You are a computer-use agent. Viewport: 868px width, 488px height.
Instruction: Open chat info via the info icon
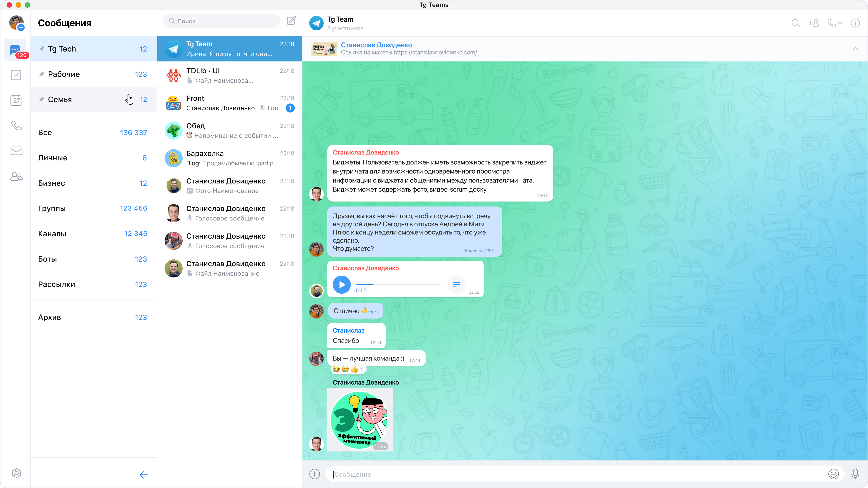pyautogui.click(x=856, y=23)
